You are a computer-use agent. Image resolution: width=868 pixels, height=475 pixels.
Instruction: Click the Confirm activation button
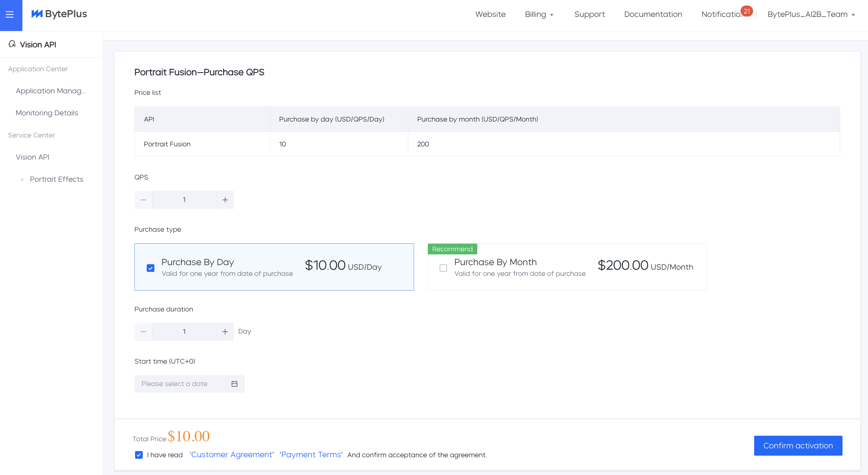coord(798,445)
